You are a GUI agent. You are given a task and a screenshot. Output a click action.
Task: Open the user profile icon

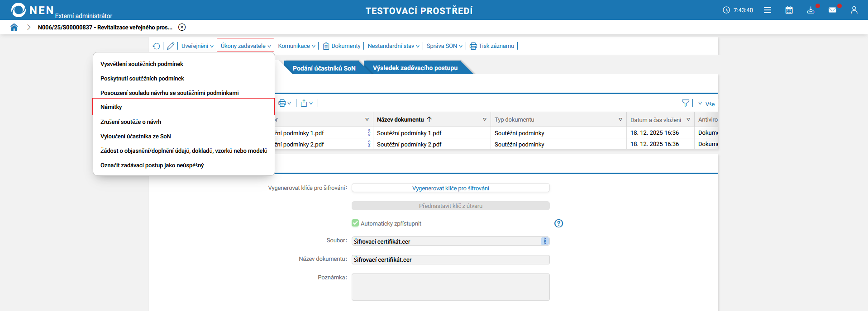click(854, 10)
